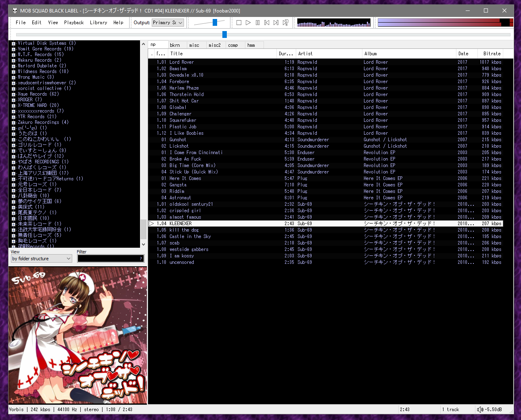Viewport: 521px width, 420px height.
Task: Open the View menu
Action: (53, 23)
